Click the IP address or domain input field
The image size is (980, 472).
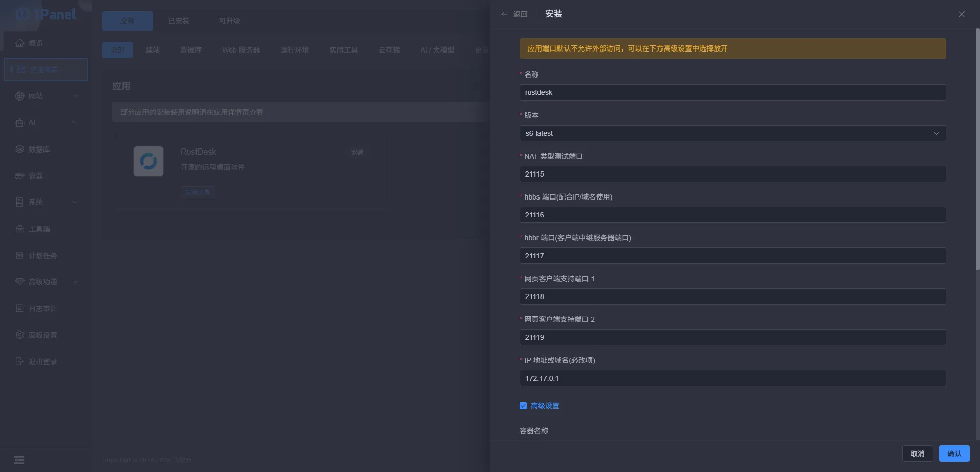pos(732,378)
